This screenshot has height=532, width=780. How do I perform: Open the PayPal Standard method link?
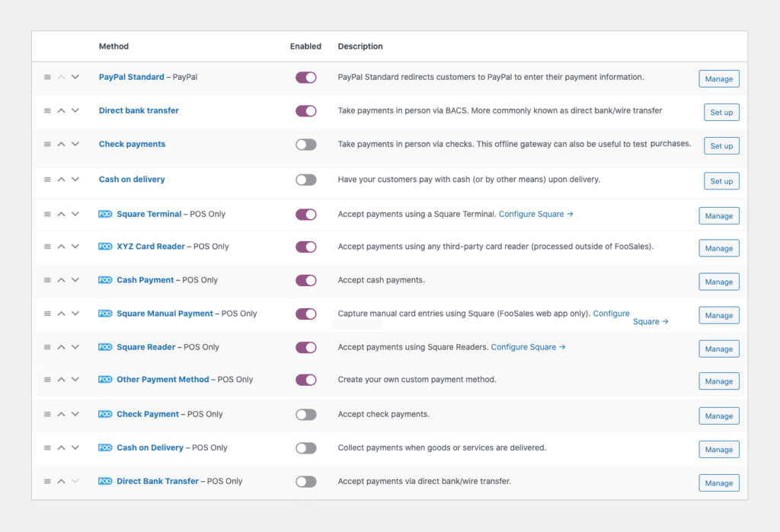(x=131, y=77)
